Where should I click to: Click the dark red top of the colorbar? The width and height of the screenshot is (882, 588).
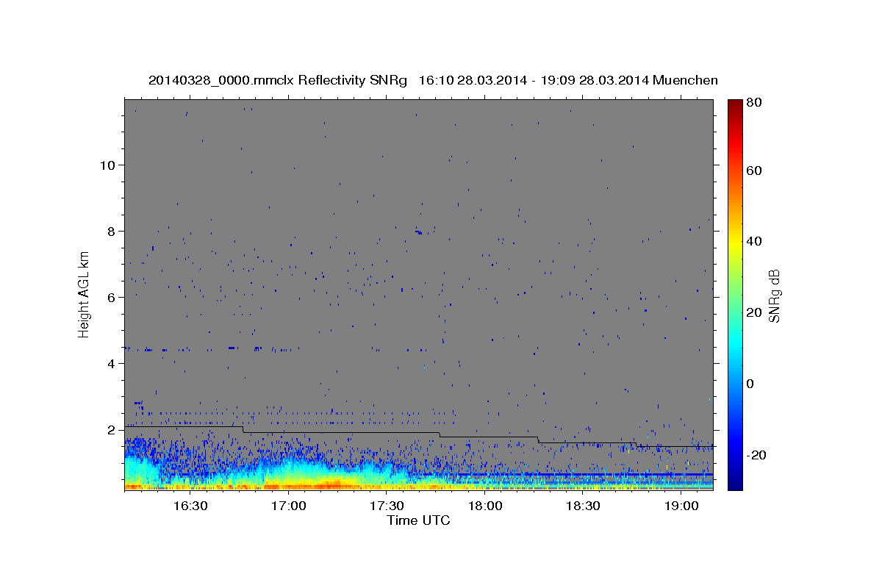[x=735, y=104]
